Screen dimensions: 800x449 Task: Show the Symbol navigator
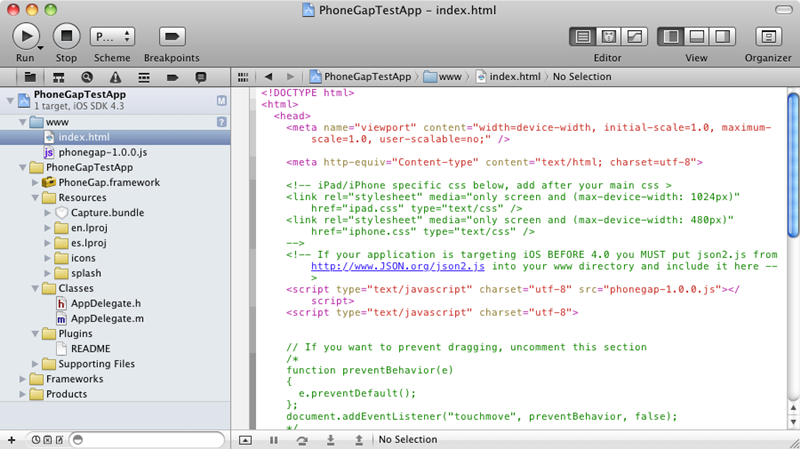pos(59,78)
